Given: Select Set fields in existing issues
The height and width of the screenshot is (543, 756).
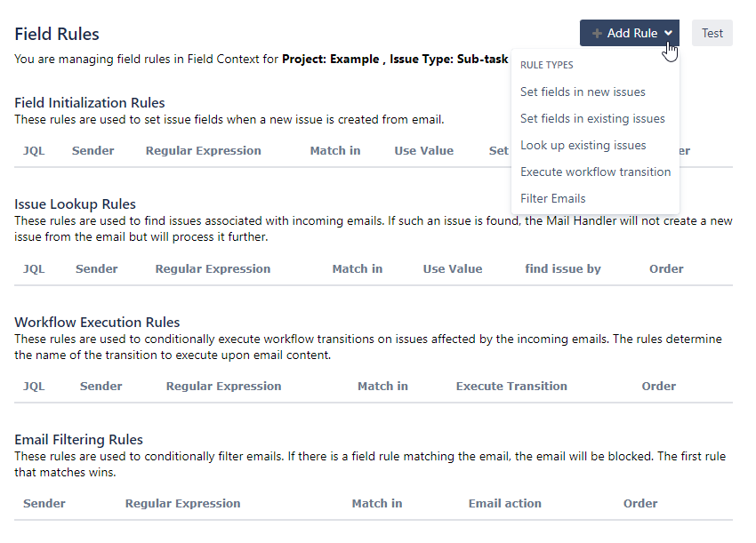Looking at the screenshot, I should tap(592, 118).
